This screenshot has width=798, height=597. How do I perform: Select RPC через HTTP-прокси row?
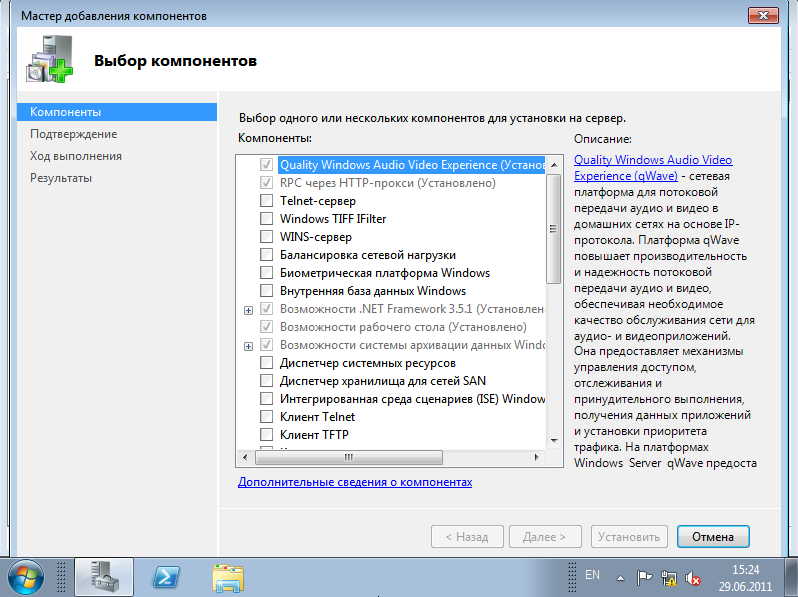click(387, 183)
